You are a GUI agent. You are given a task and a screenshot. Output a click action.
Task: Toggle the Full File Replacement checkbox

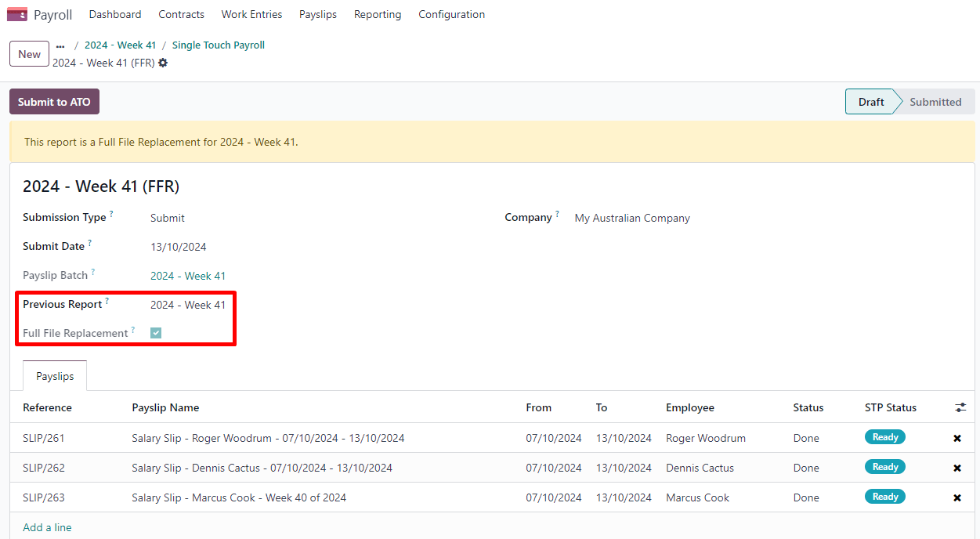click(156, 333)
